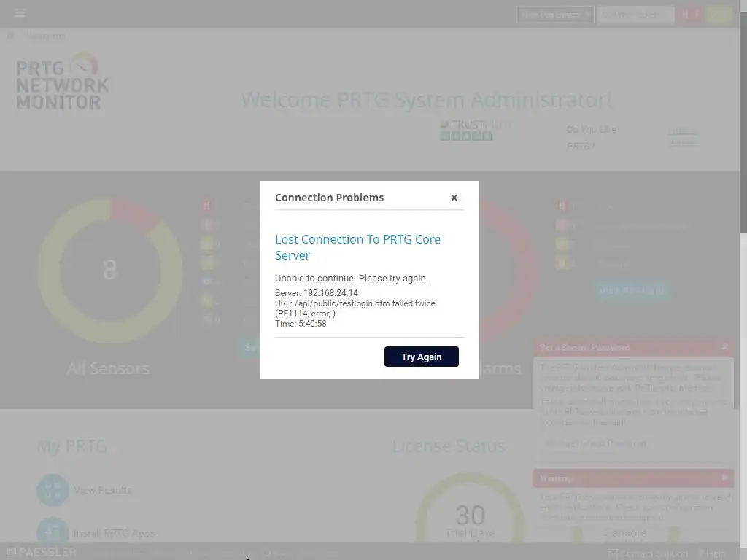Click the View Results link
This screenshot has width=747, height=560.
coord(102,490)
